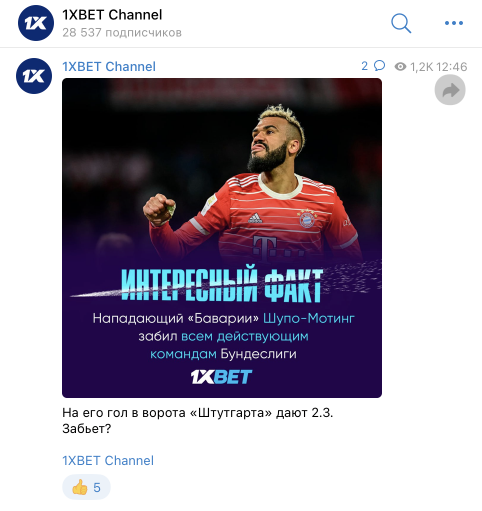Click the eye views icon
Screen dimensions: 482x511
click(x=400, y=67)
